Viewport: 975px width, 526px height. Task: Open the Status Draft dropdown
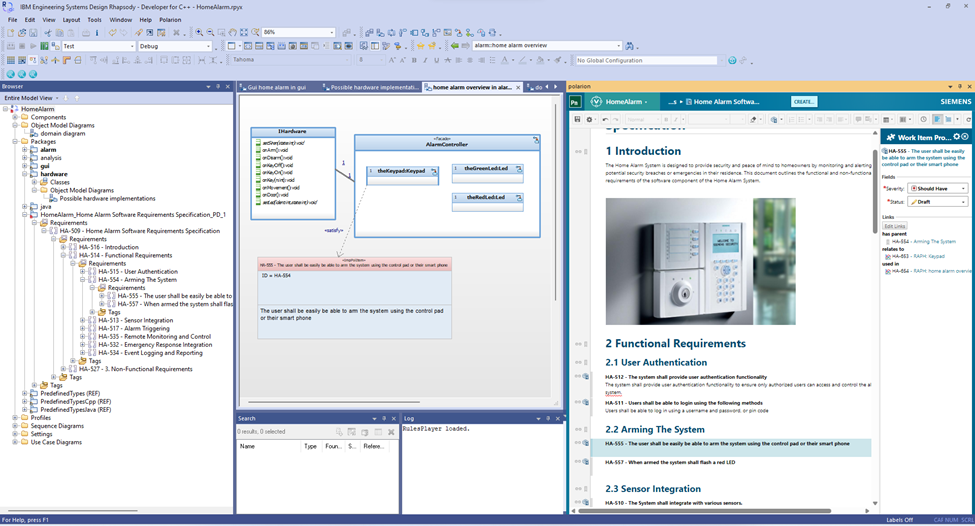pyautogui.click(x=938, y=202)
